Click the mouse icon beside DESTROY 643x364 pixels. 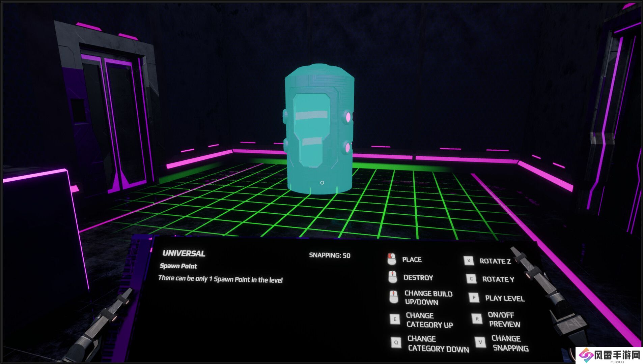pos(392,277)
